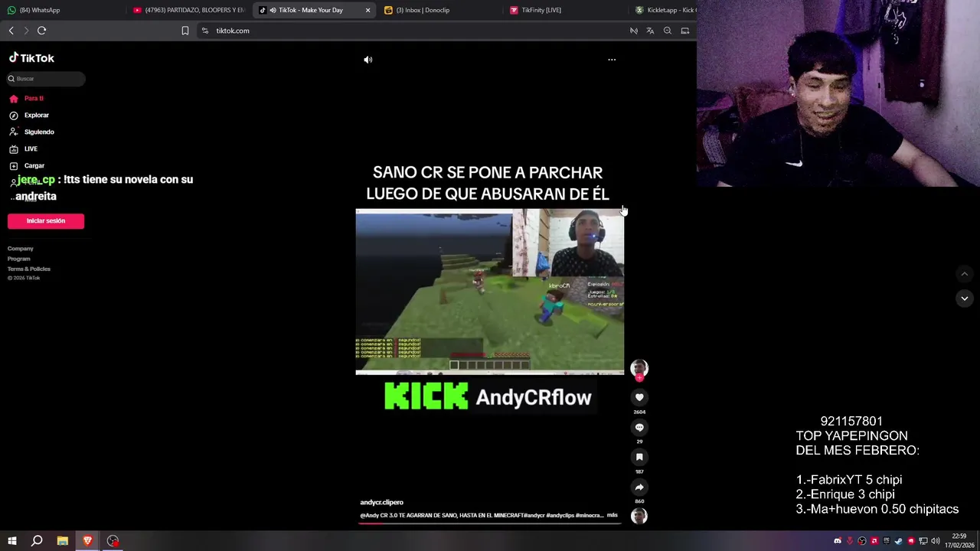Go forward in browser history
The image size is (980, 551).
pos(26,31)
